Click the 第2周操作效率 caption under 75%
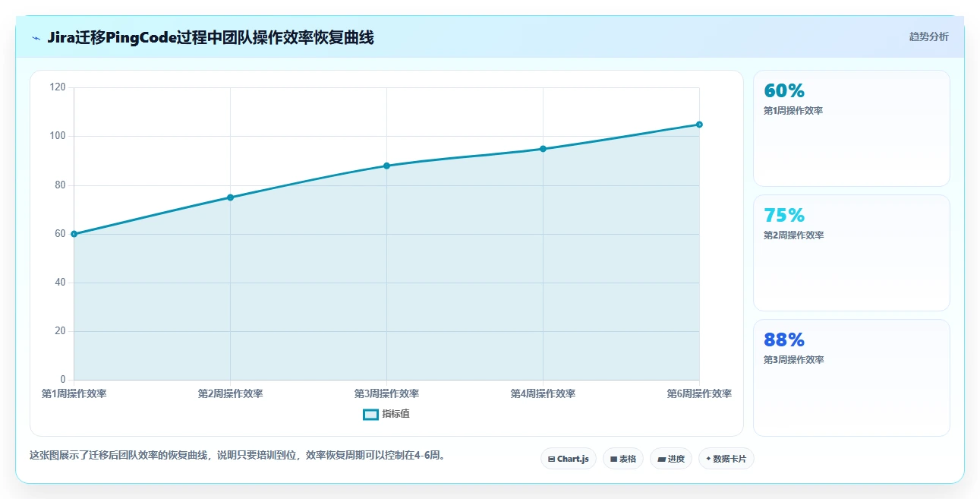Viewport: 980px width, 499px height. [x=793, y=235]
